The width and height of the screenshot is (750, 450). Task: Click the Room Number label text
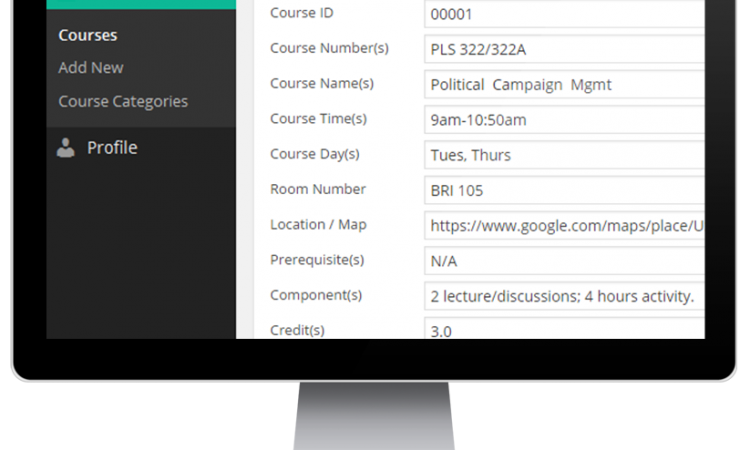(318, 189)
